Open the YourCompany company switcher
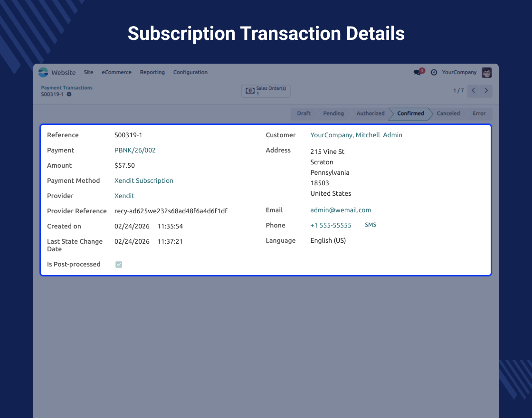532x418 pixels. tap(459, 72)
